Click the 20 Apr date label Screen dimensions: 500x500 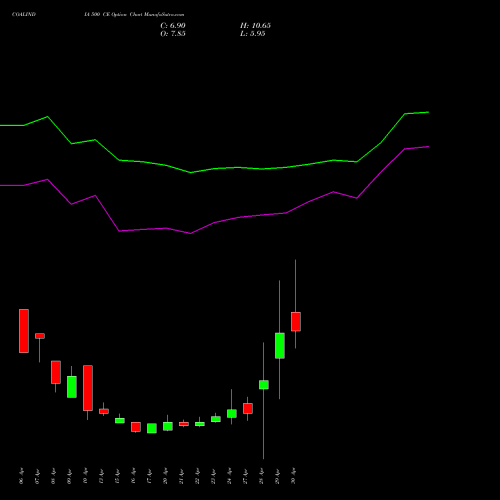pos(166,476)
